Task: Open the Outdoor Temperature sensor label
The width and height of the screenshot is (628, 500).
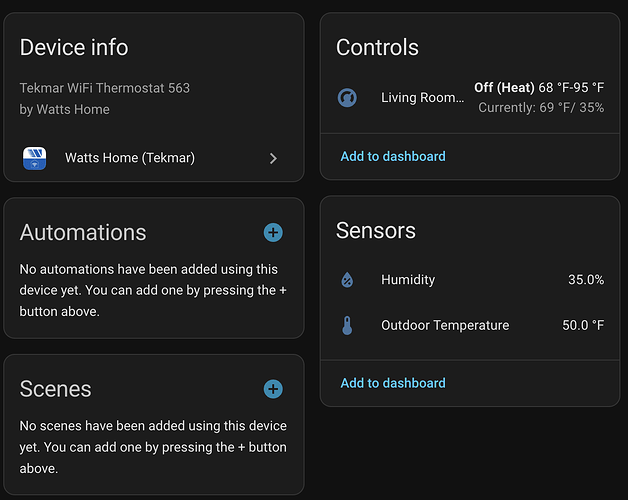Action: coord(445,325)
